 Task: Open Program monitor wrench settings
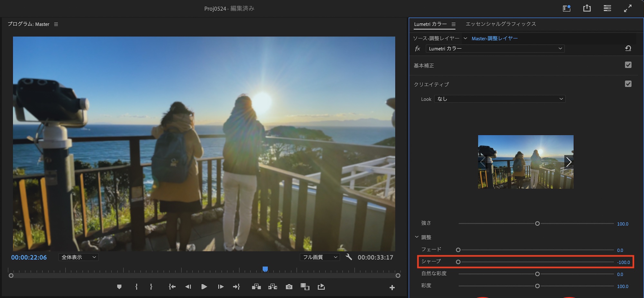click(x=349, y=257)
